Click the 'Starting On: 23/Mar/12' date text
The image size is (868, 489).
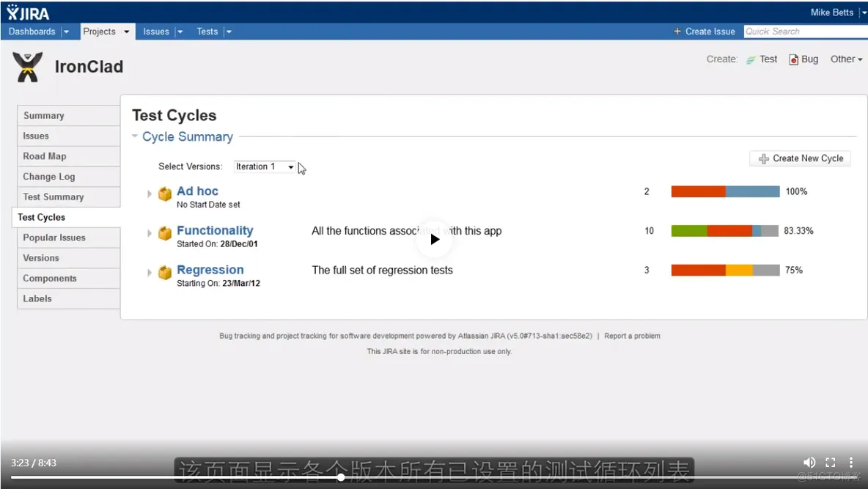(218, 283)
